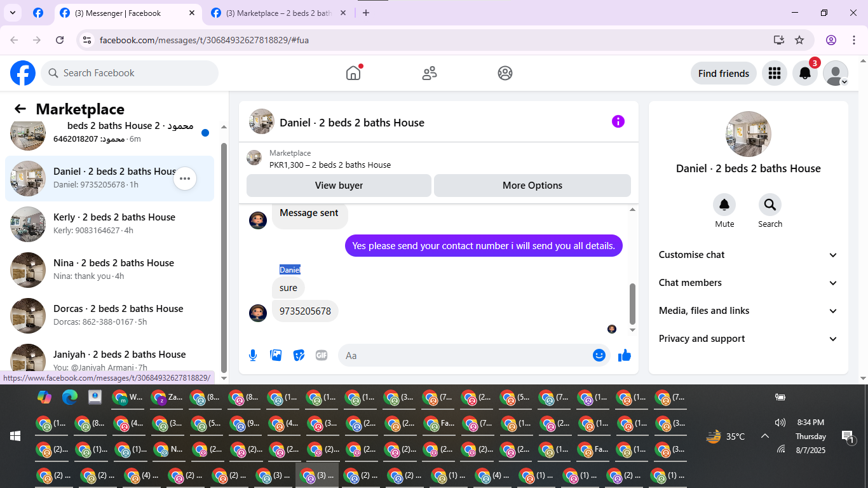Open Kerly's 2 beds 2 baths conversation
This screenshot has width=868, height=488.
109,224
